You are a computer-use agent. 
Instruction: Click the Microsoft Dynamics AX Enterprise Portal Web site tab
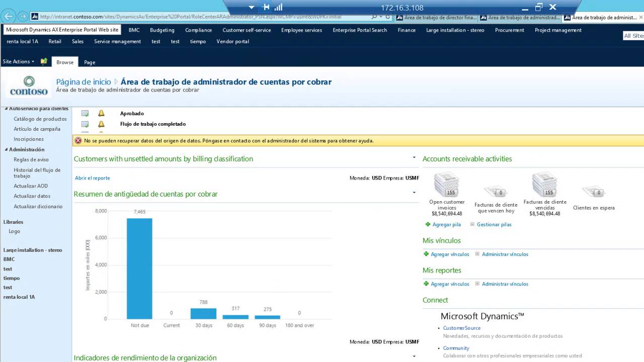pyautogui.click(x=62, y=30)
